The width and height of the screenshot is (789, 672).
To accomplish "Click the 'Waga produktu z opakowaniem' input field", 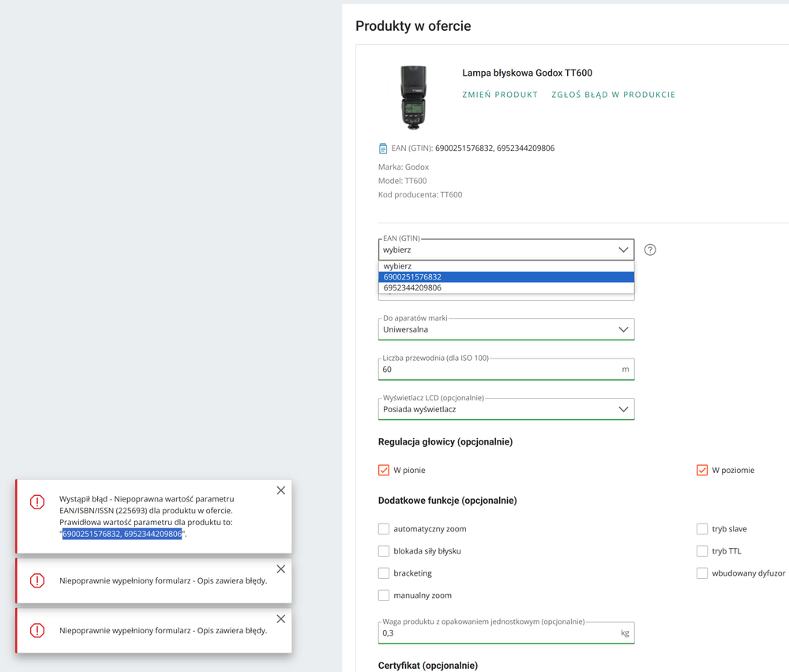I will [505, 633].
